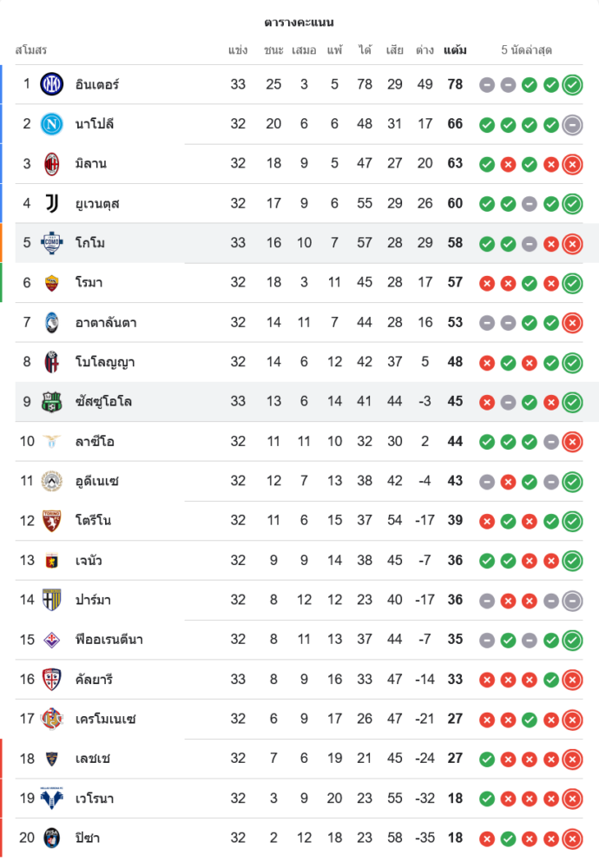599x868 pixels.
Task: Click Parma's latest match draw indicator
Action: 572,600
